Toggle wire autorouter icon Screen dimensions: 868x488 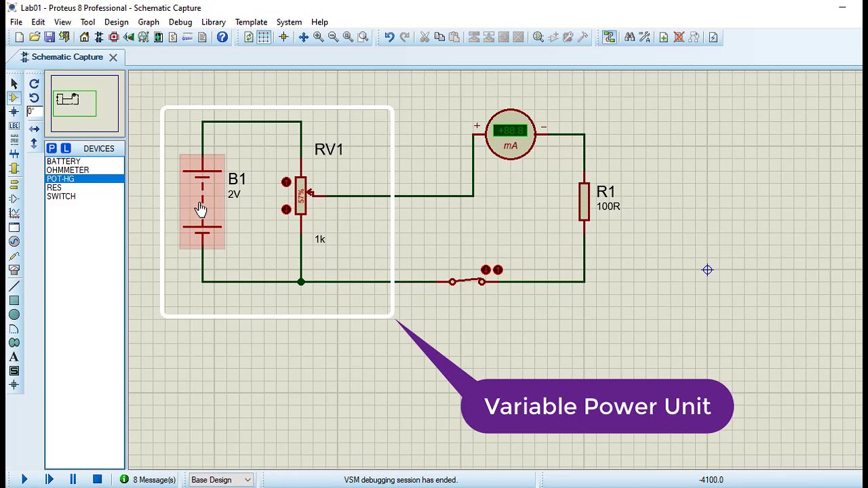pos(609,37)
